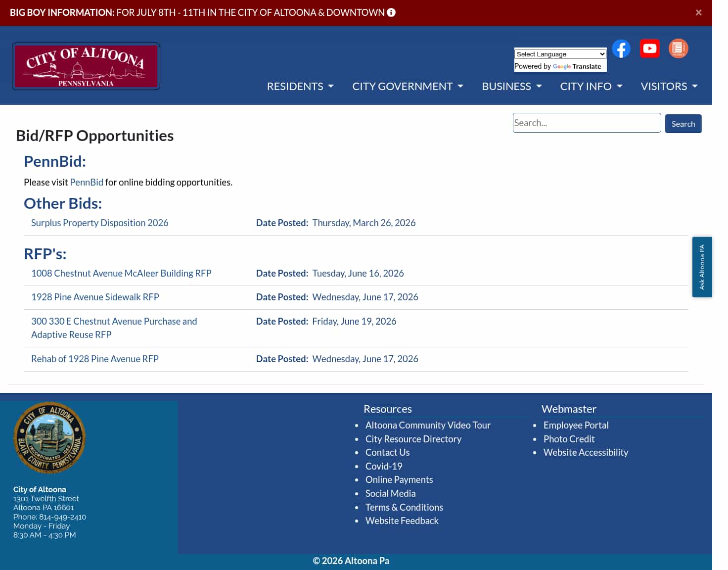Click Contact Us in footer
This screenshot has height=570, width=728.
point(388,452)
